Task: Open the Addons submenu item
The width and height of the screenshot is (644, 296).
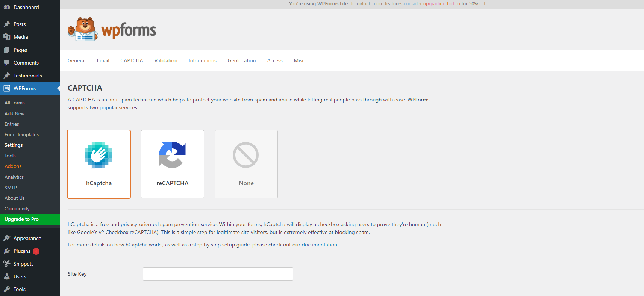Action: tap(13, 166)
